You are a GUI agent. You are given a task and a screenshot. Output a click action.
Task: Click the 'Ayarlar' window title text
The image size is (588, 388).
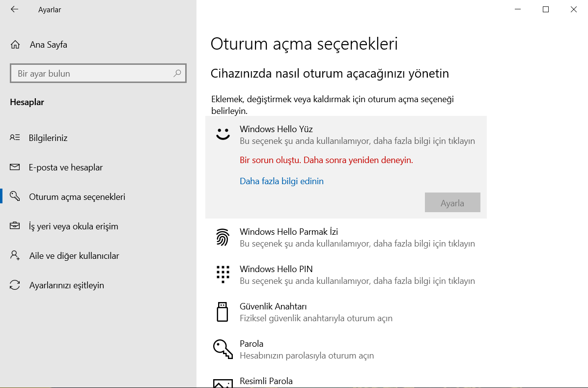coord(50,10)
